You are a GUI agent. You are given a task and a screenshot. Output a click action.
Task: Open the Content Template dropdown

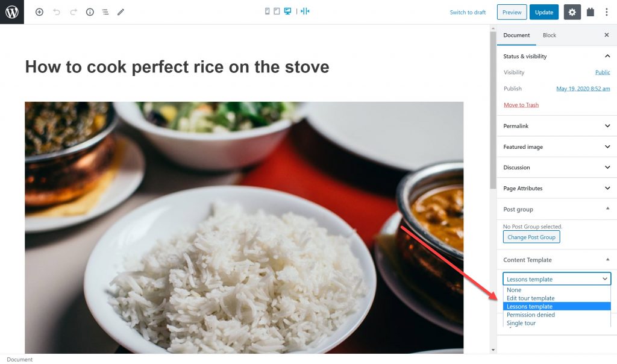[x=557, y=279]
